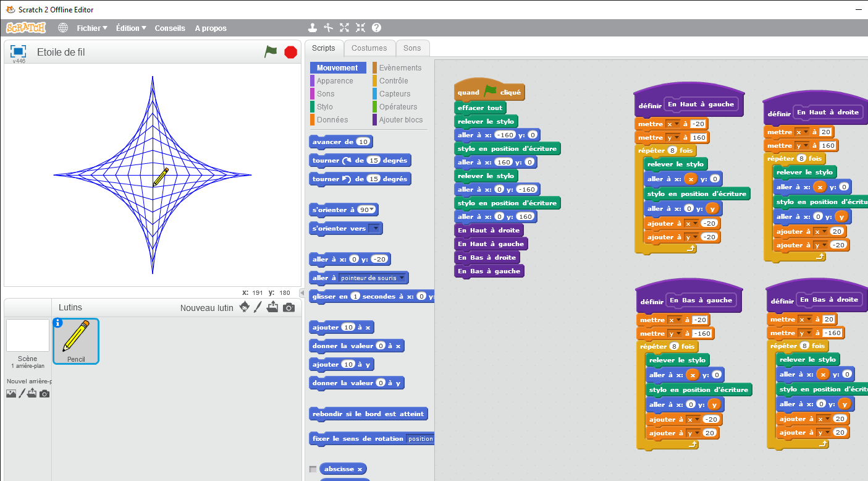
Task: Take new sprite photo with camera
Action: [x=289, y=307]
